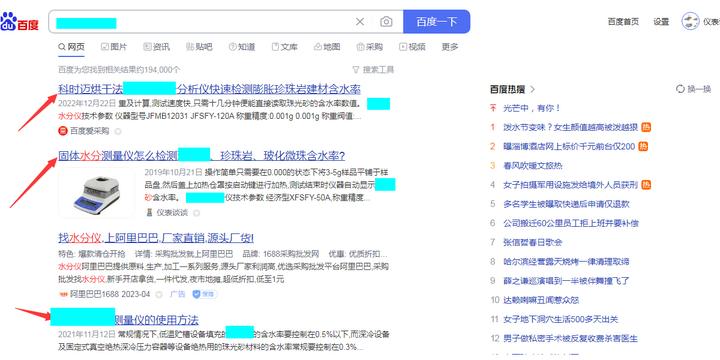720x360 pixels.
Task: Open 更多 tab options
Action: click(450, 47)
